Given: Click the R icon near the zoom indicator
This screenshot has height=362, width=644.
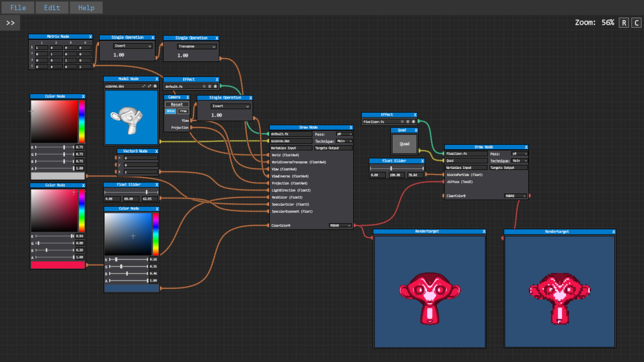Looking at the screenshot, I should [623, 23].
